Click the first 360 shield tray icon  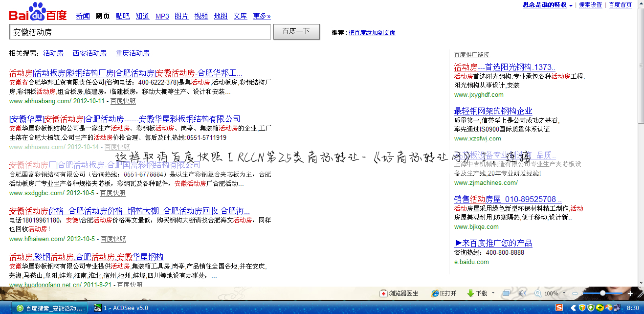pos(582,308)
